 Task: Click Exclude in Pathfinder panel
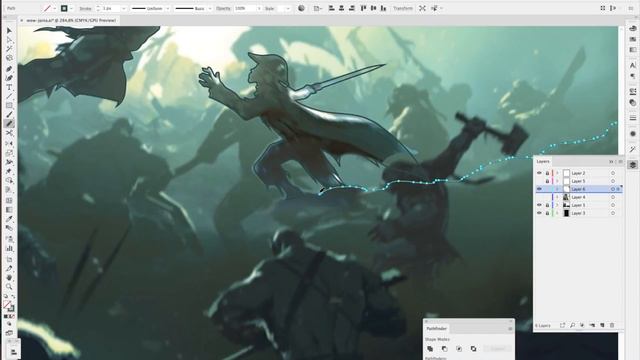(x=473, y=349)
